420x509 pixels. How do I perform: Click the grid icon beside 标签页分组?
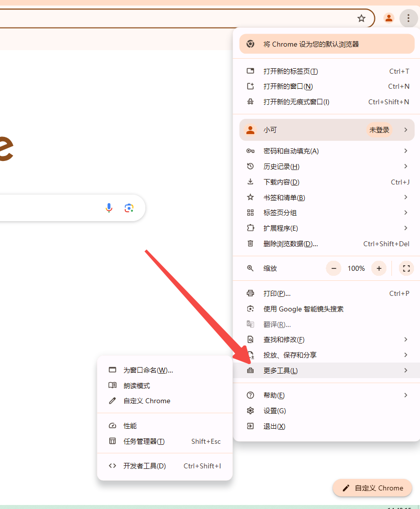[251, 213]
